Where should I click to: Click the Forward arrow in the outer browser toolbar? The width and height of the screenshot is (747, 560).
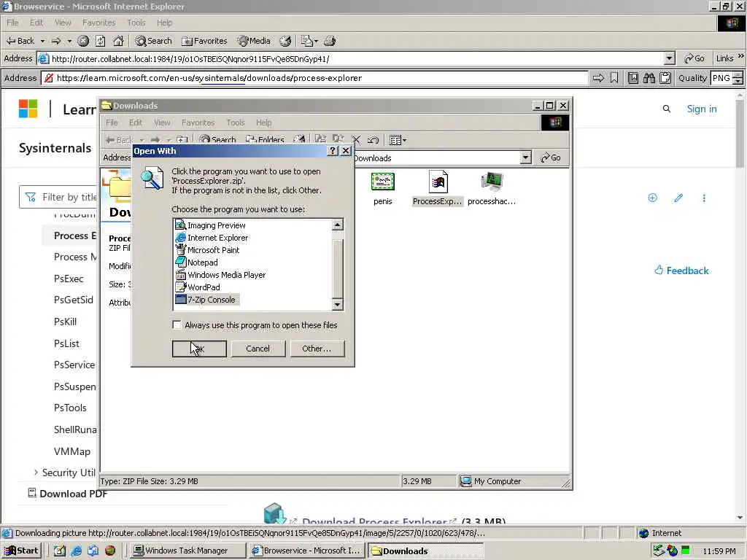[x=56, y=41]
